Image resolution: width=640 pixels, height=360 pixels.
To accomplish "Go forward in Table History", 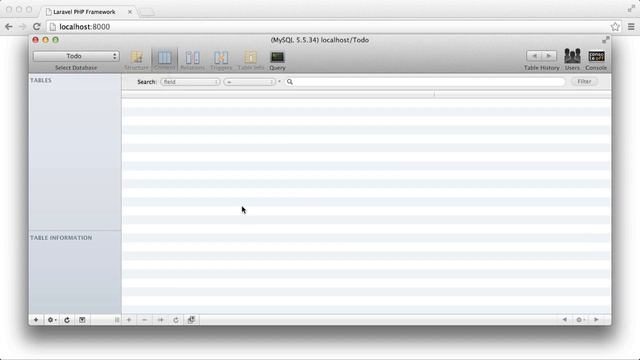I will (x=549, y=56).
